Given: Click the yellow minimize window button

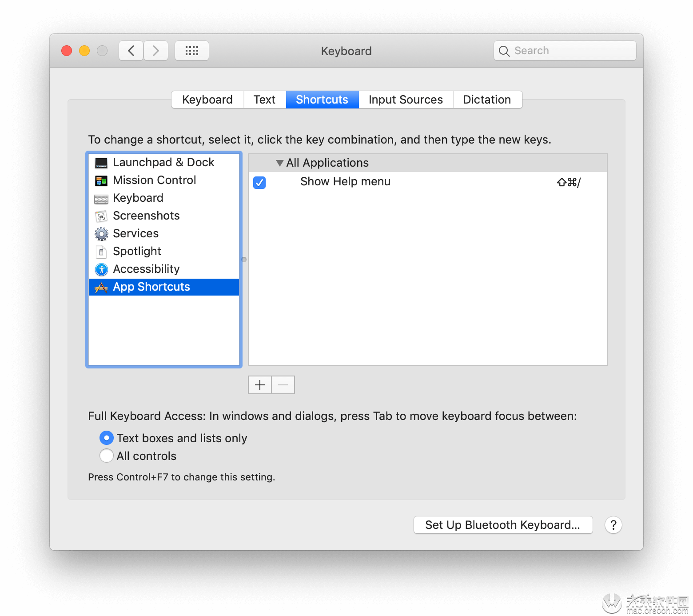Looking at the screenshot, I should 84,51.
